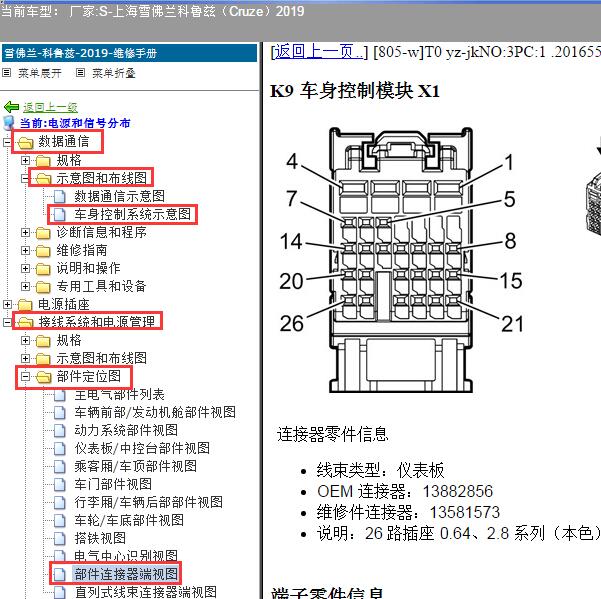Open 车辆前部/发动机舱部件视图
Viewport: 601px width, 599px height.
coord(155,412)
